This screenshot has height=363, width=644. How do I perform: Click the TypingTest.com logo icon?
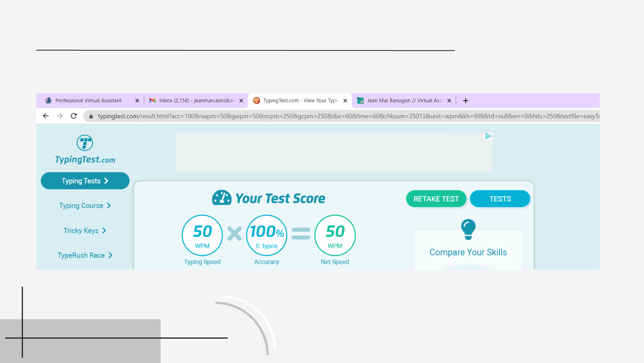85,143
